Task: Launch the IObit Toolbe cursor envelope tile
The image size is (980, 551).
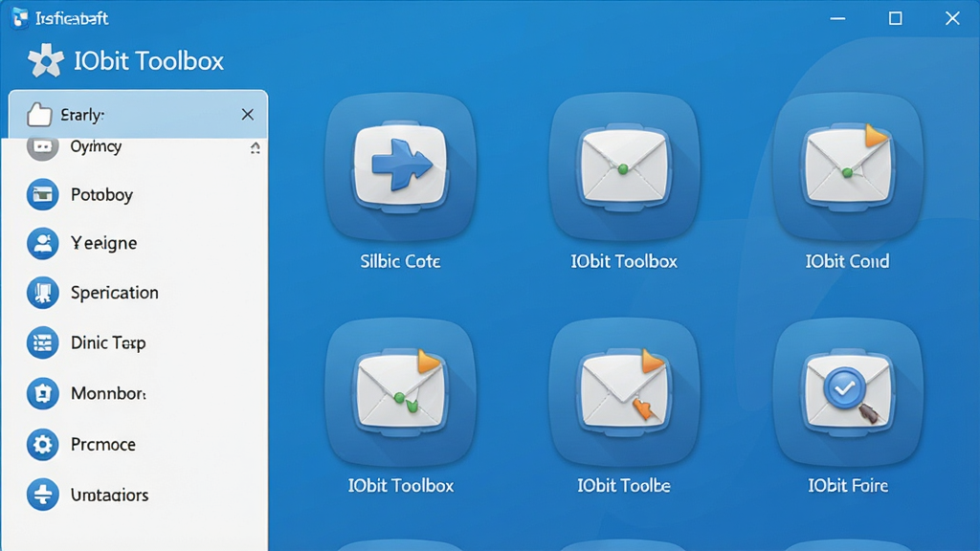Action: point(624,392)
